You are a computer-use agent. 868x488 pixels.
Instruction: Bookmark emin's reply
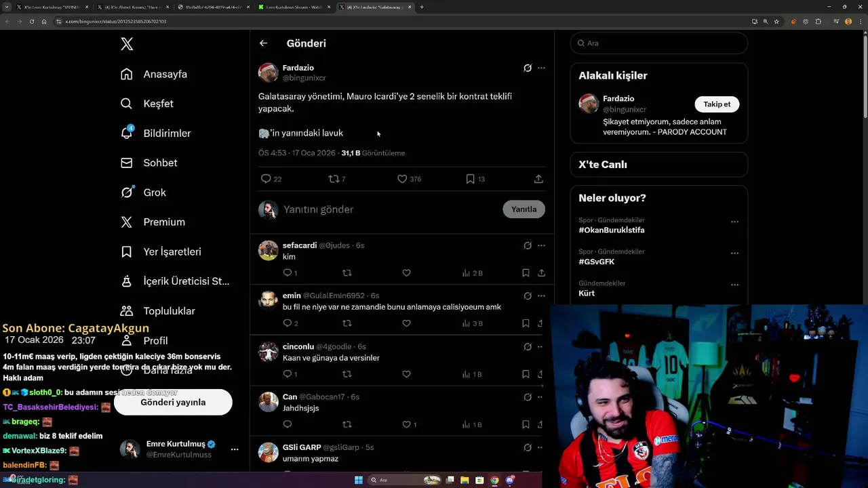coord(526,323)
